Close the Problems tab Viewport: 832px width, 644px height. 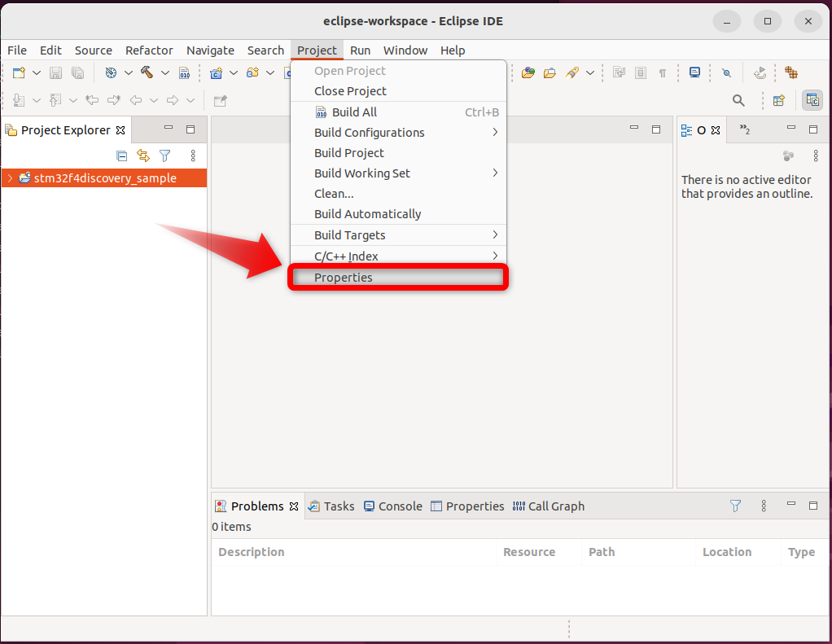pos(294,506)
